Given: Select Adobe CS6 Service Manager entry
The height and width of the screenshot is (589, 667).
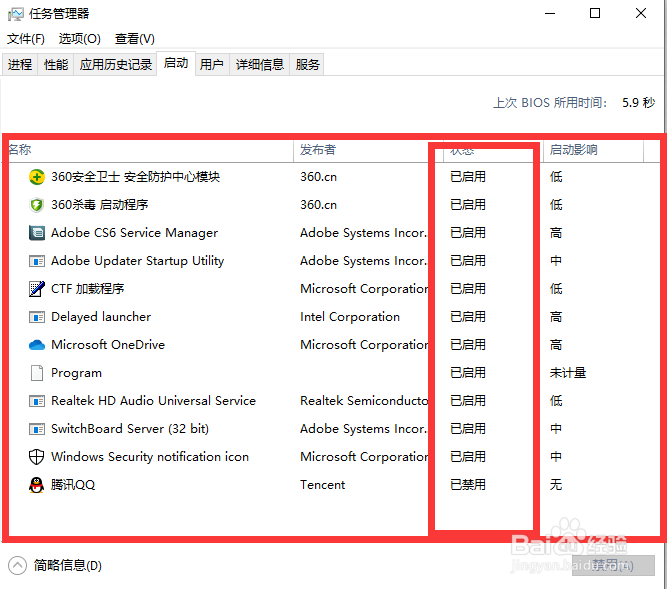Looking at the screenshot, I should pos(334,233).
